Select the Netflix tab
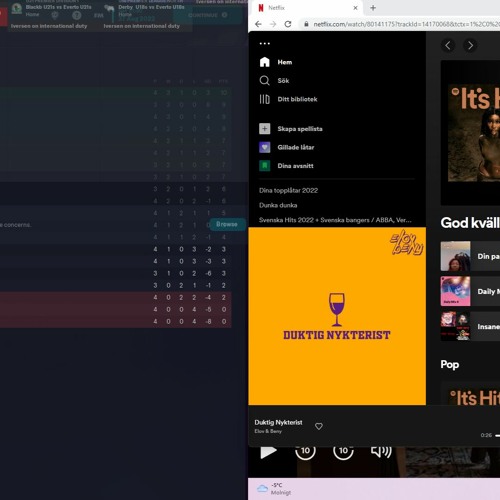The image size is (500, 500). (x=306, y=8)
